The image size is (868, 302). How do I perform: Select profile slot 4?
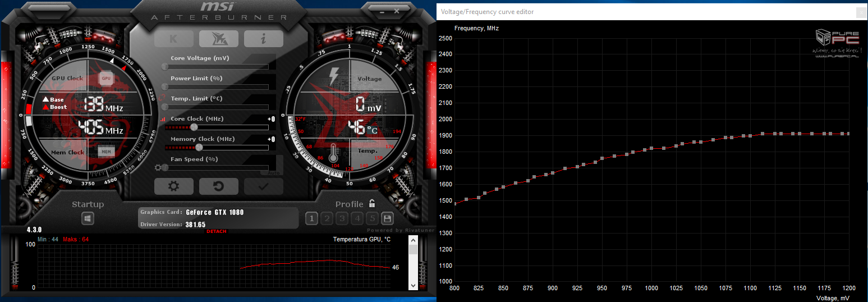coord(357,218)
